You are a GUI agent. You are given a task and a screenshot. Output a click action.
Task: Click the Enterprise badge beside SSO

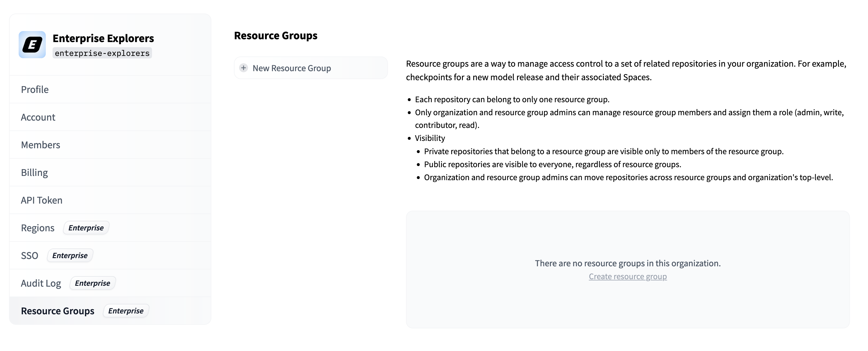[70, 255]
